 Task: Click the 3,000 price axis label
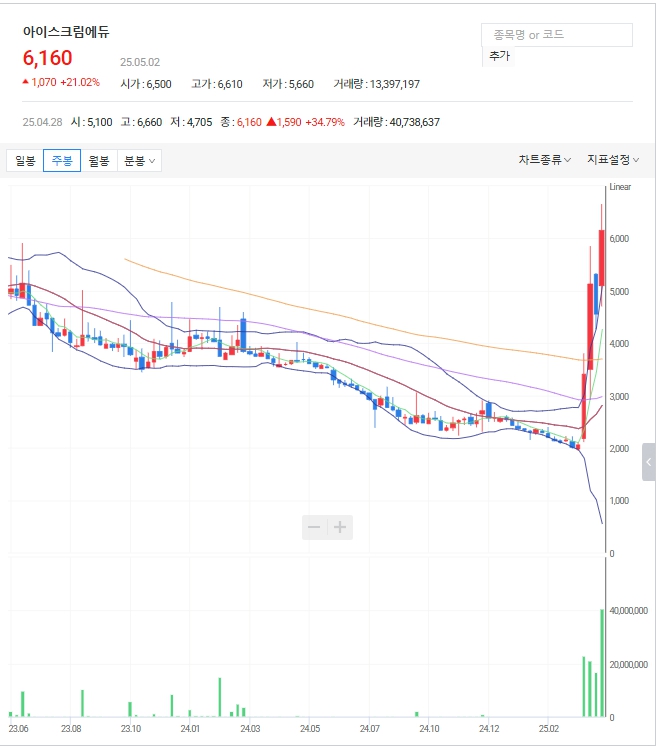619,396
